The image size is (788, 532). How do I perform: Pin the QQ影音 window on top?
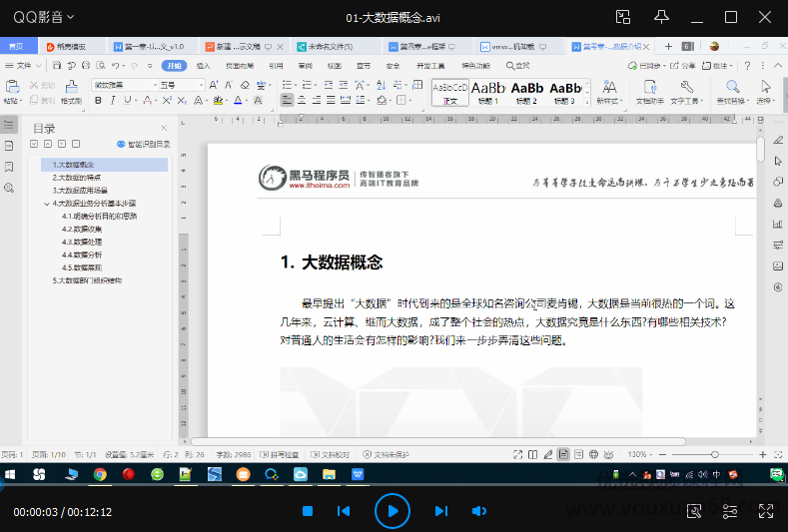point(661,17)
